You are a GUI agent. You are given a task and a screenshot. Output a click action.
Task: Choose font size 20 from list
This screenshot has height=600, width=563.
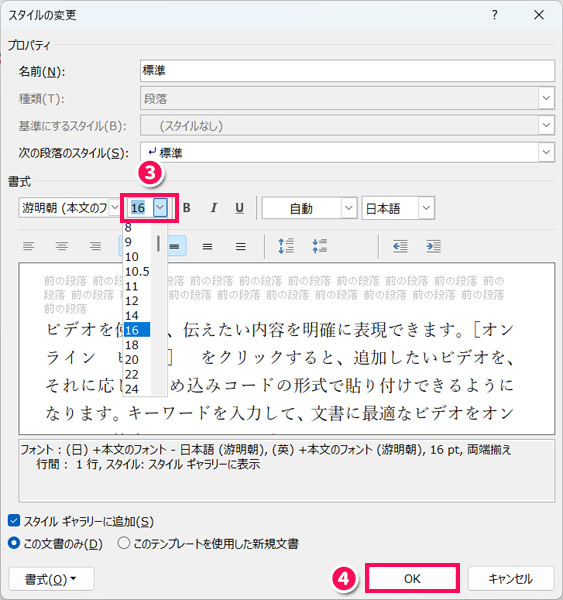tap(137, 359)
